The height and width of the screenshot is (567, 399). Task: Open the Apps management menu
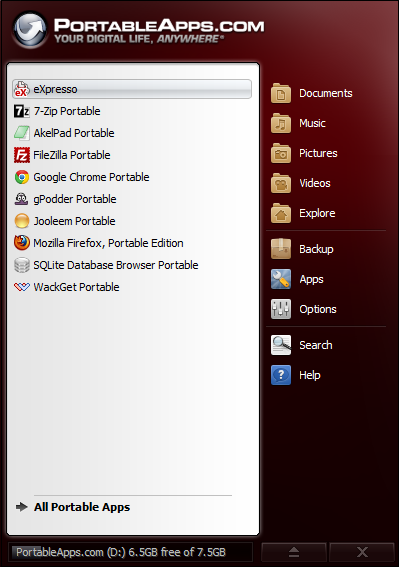[x=297, y=279]
